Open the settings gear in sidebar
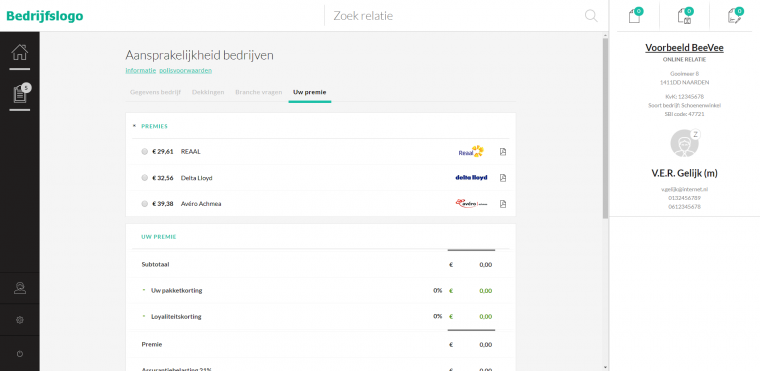The width and height of the screenshot is (760, 371). [x=20, y=320]
